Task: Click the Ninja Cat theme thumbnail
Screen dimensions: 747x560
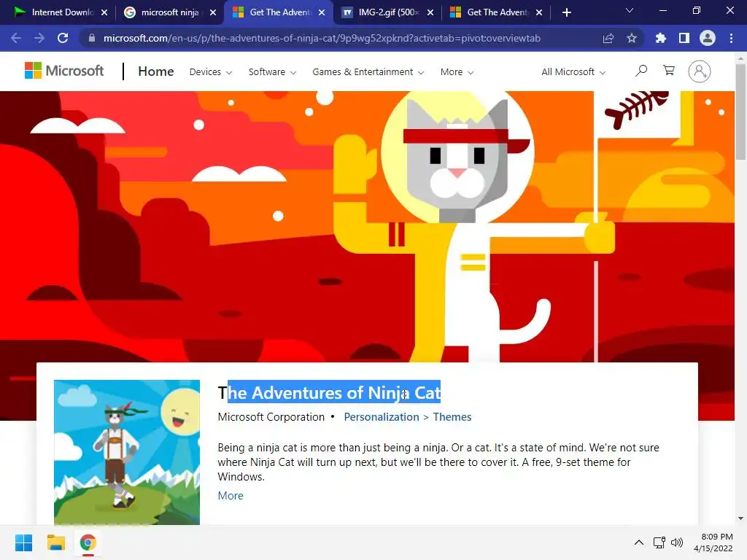Action: [x=127, y=452]
